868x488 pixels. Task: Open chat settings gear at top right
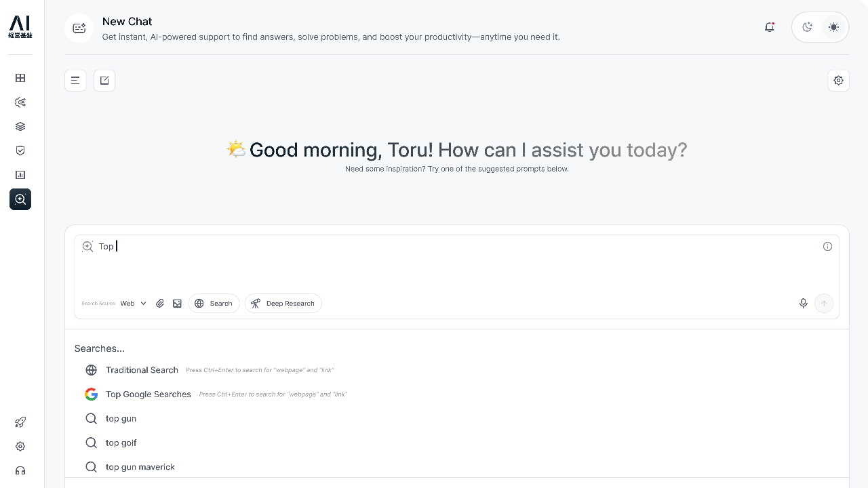pos(838,81)
